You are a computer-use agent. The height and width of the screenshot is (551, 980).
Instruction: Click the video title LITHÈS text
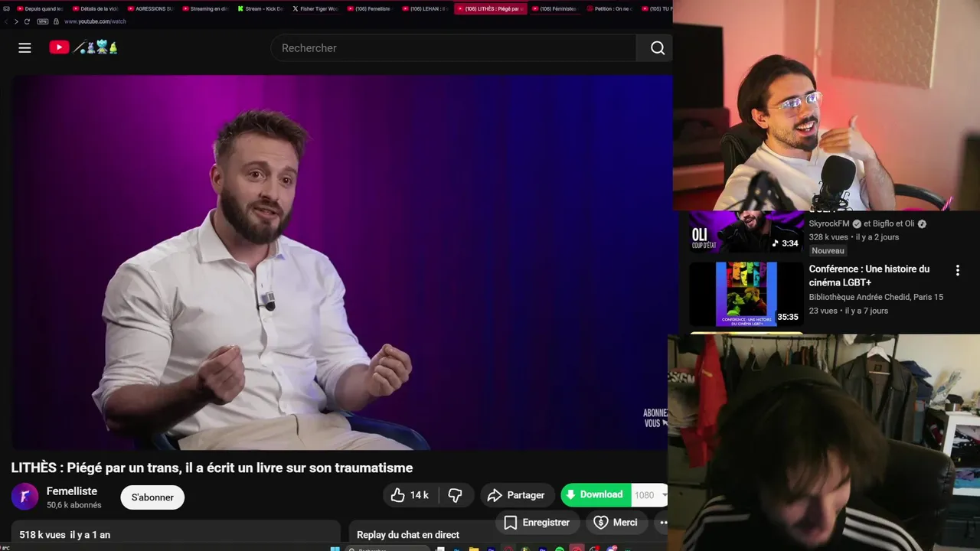click(x=211, y=468)
